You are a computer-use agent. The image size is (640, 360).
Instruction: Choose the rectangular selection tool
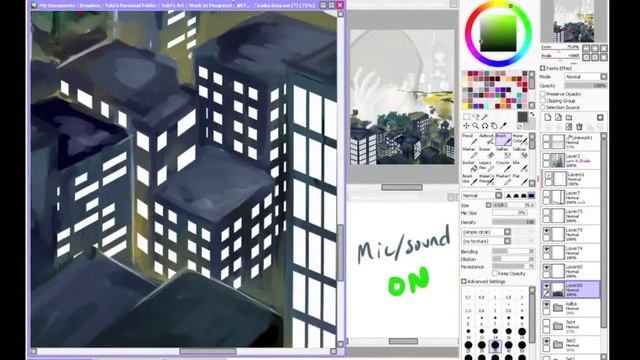tap(466, 117)
